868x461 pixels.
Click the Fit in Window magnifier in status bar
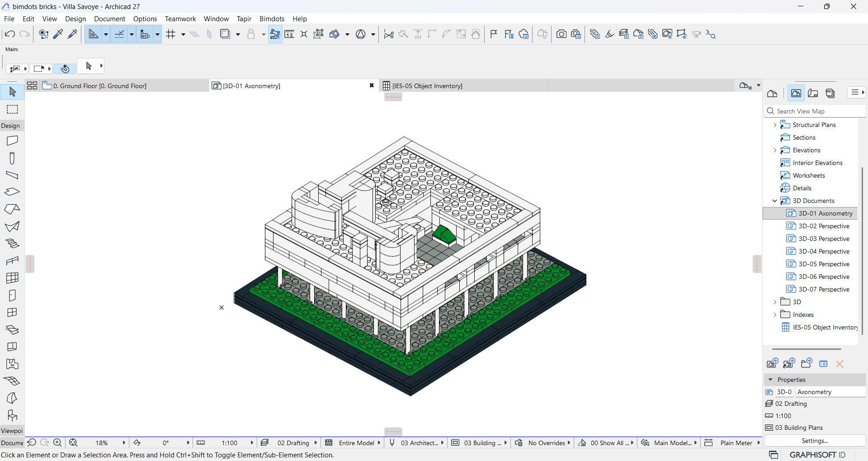(x=73, y=442)
